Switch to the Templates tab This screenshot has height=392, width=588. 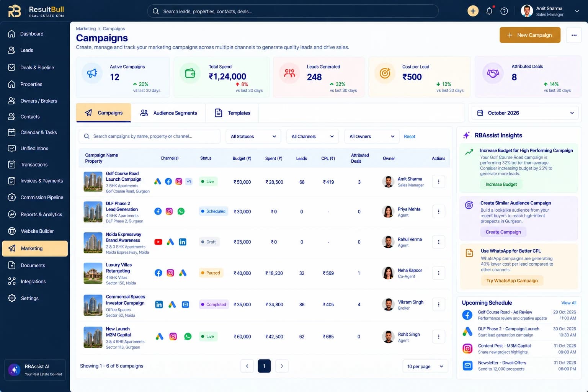pos(232,113)
